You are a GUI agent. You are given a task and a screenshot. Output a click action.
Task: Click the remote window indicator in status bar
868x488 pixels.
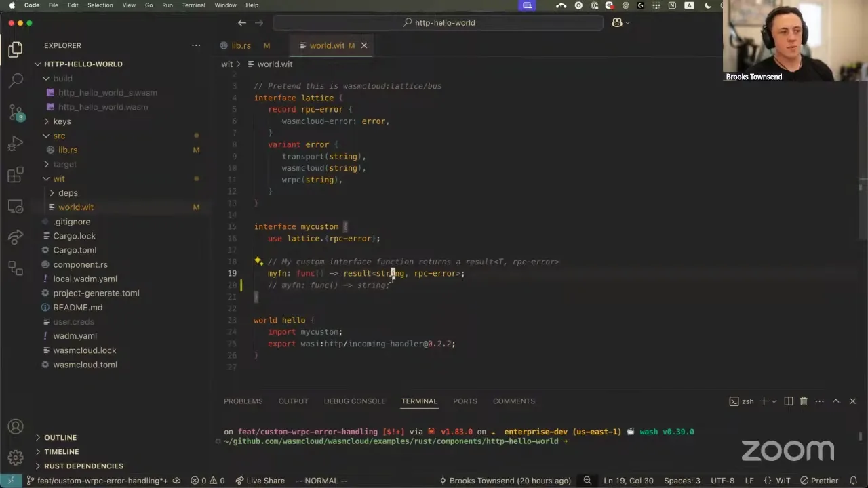coord(11,481)
